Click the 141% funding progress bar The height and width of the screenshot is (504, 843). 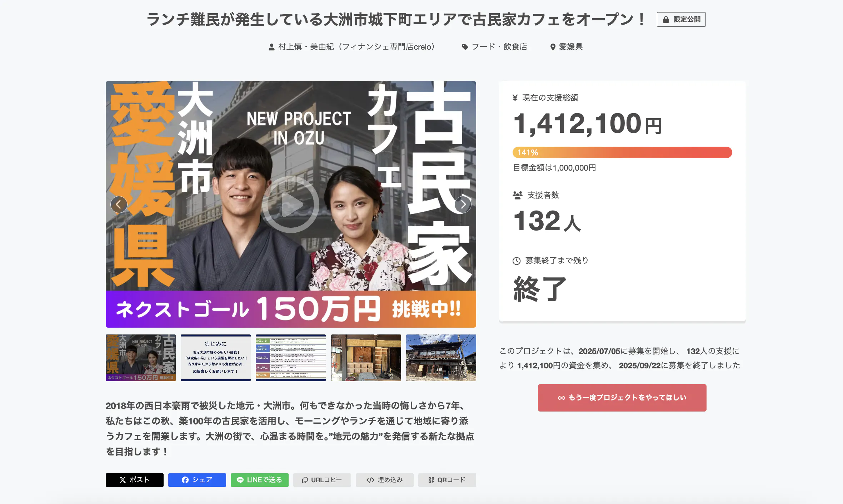(x=622, y=152)
